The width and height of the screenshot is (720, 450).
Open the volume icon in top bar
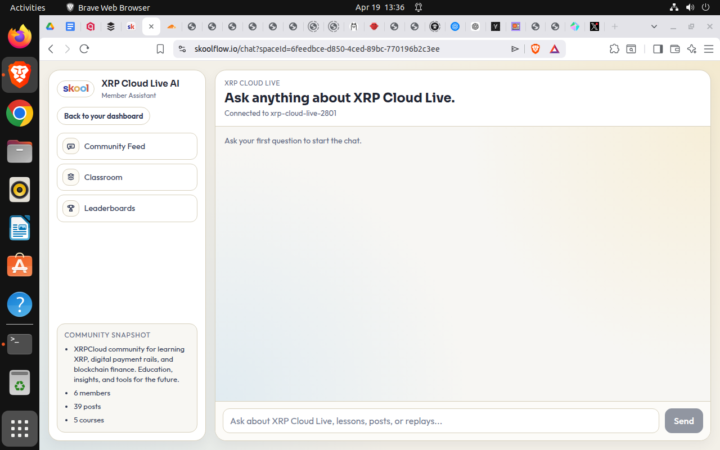[690, 7]
